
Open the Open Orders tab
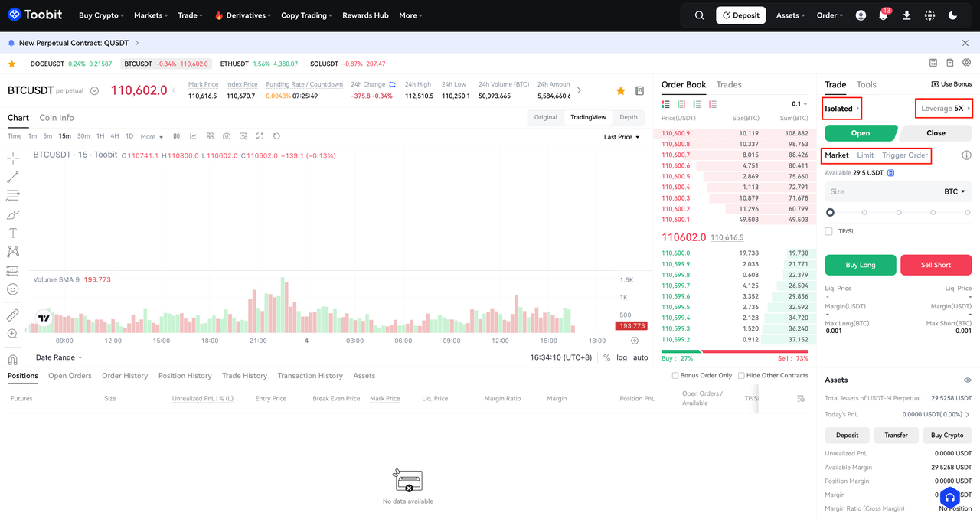point(70,376)
